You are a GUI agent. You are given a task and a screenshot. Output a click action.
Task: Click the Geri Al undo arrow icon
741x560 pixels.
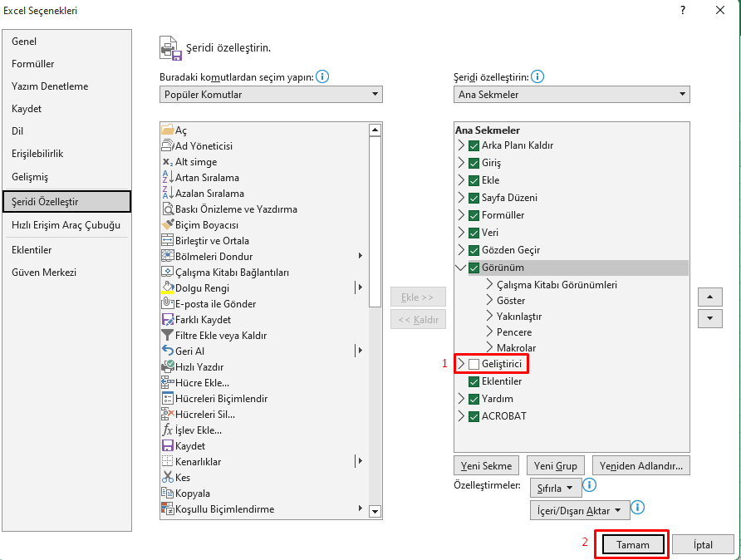tap(167, 351)
